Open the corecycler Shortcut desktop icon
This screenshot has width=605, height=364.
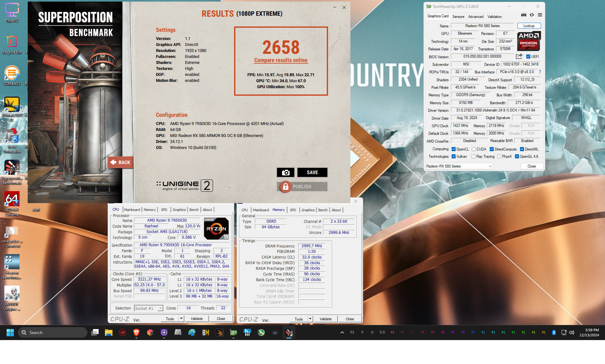[12, 236]
